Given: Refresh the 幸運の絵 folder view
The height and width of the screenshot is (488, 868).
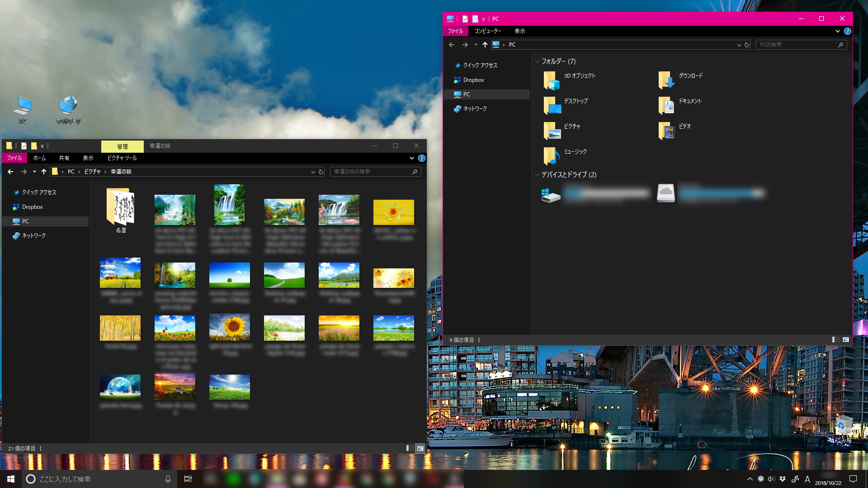Looking at the screenshot, I should click(x=321, y=172).
